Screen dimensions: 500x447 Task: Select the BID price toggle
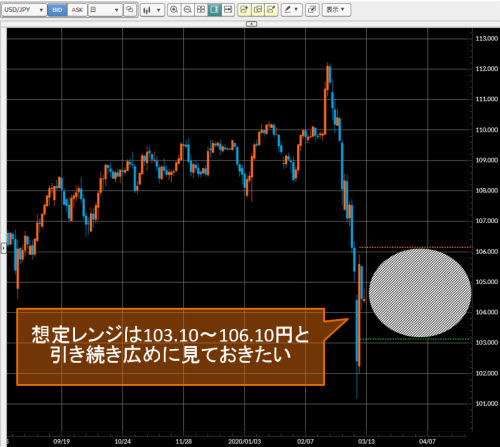click(x=57, y=10)
